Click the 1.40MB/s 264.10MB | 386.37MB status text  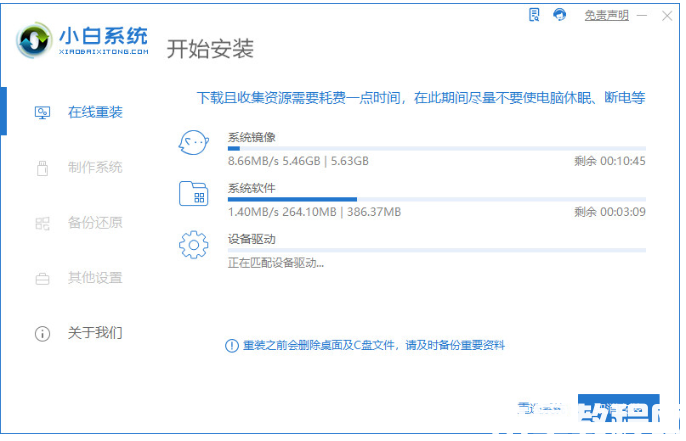coord(314,212)
